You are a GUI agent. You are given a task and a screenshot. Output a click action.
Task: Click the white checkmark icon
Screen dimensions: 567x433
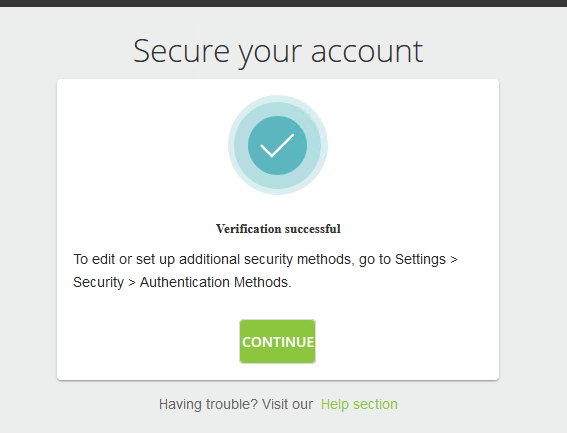click(277, 145)
